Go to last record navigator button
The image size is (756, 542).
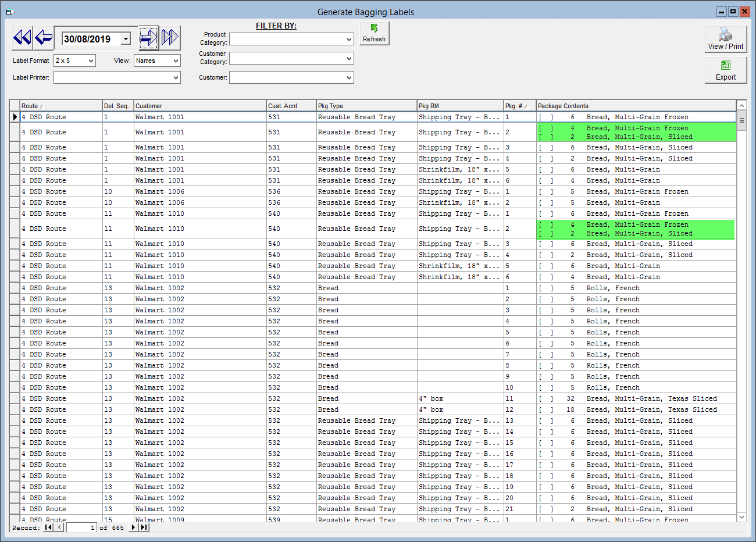144,527
